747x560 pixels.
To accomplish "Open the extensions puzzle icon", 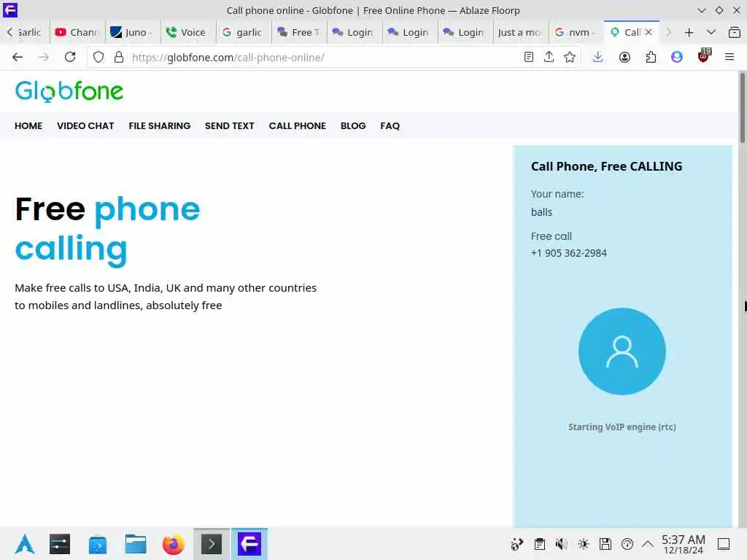I will point(651,57).
